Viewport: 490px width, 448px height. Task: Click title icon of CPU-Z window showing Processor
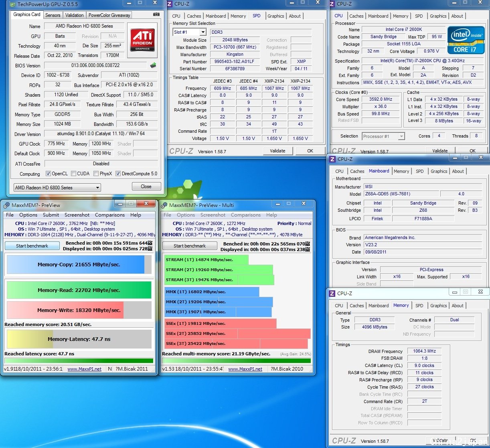click(332, 4)
